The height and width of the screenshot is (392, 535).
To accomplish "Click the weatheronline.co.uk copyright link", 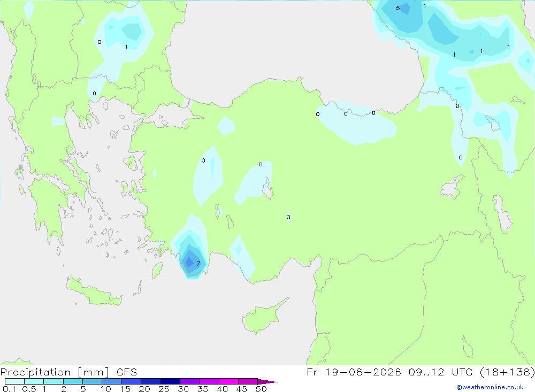I will (x=490, y=387).
